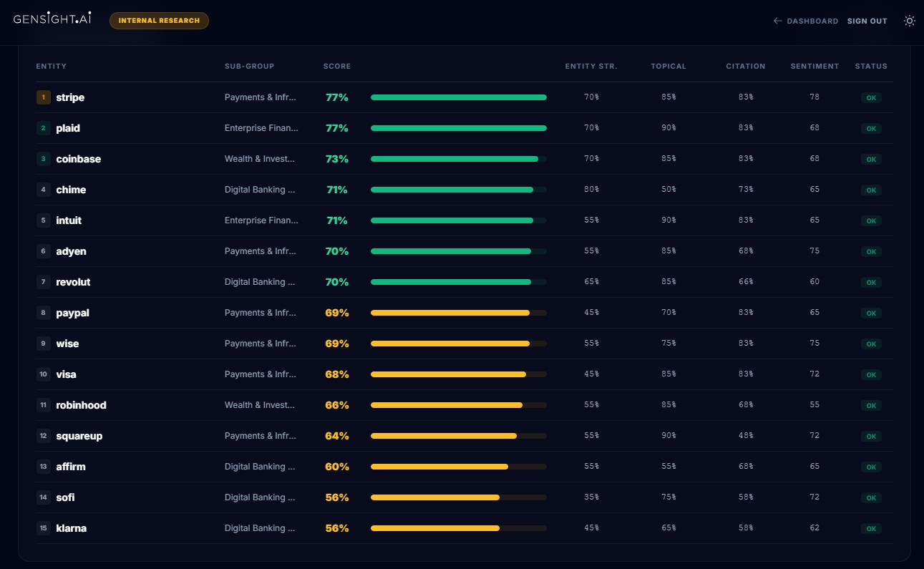924x569 pixels.
Task: Click the 60% score for affirm
Action: pos(337,467)
